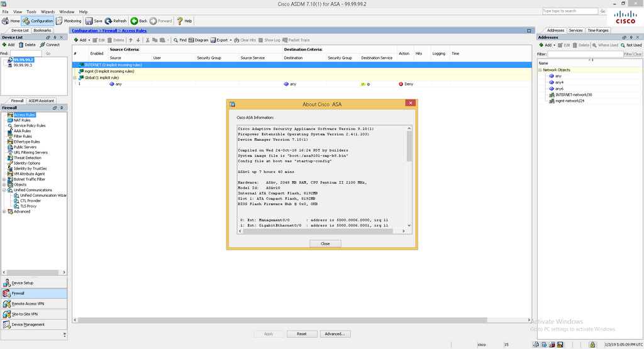This screenshot has height=349, width=644.
Task: Expand the Objects tree node
Action: [4, 185]
